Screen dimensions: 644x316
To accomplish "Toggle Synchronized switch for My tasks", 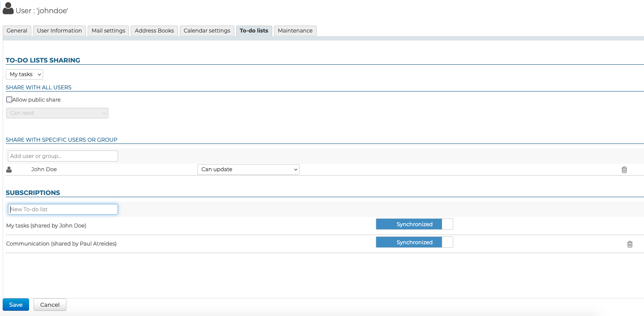I will (x=414, y=224).
